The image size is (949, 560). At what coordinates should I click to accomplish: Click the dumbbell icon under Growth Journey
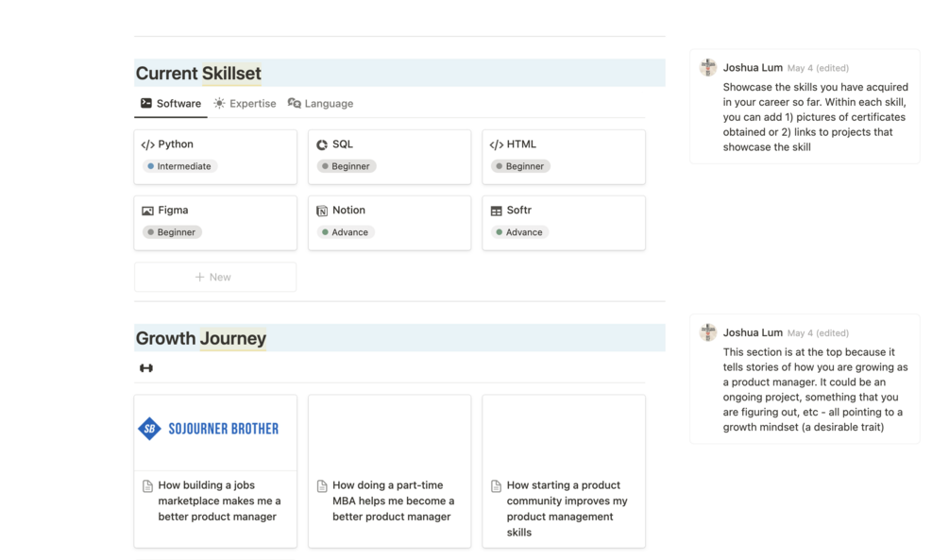click(x=146, y=368)
